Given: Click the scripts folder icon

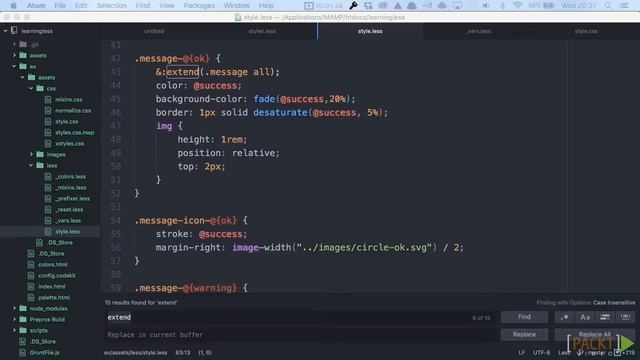Looking at the screenshot, I should [x=23, y=330].
